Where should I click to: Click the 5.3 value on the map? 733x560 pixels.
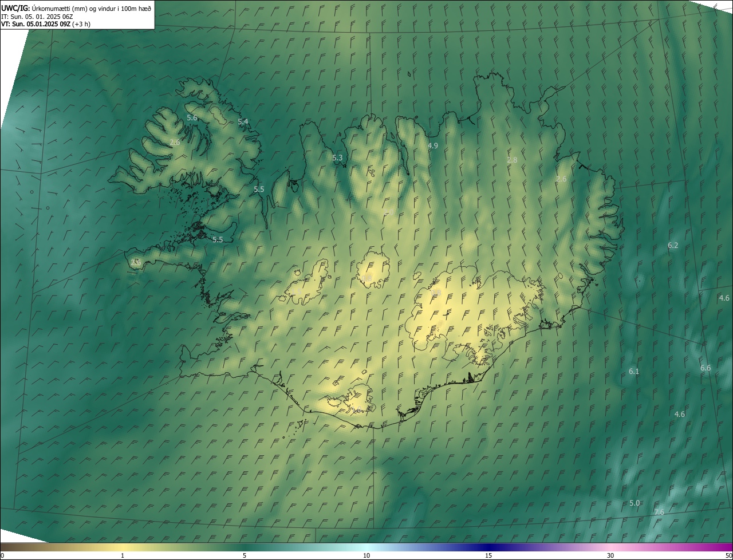(x=337, y=157)
